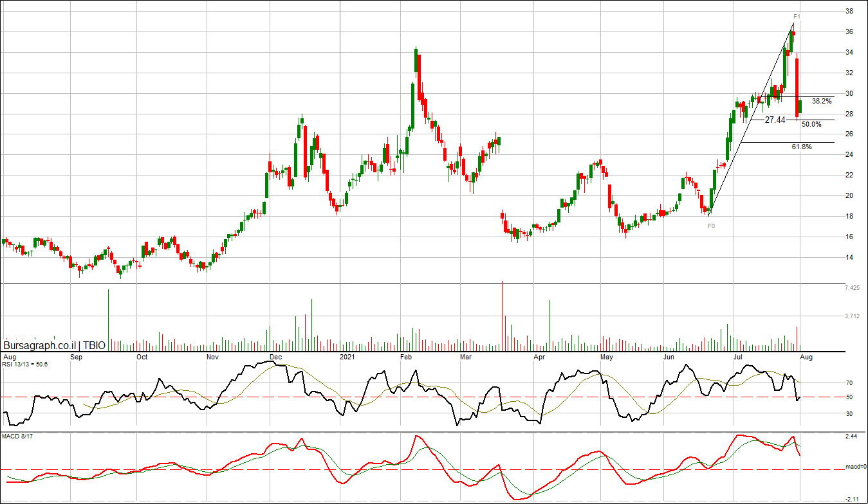The image size is (868, 504).
Task: Click the Feb month label on the time axis
Action: pos(406,356)
